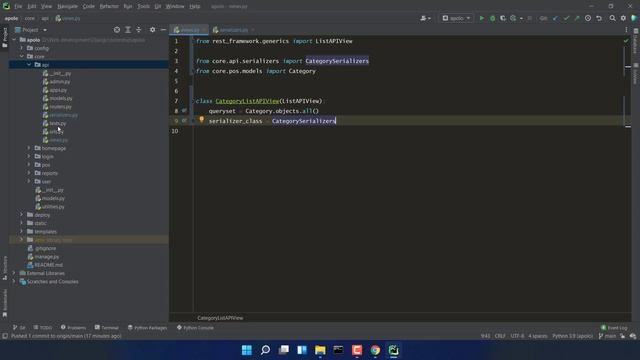
Task: Open the profiler run icon
Action: 513,18
